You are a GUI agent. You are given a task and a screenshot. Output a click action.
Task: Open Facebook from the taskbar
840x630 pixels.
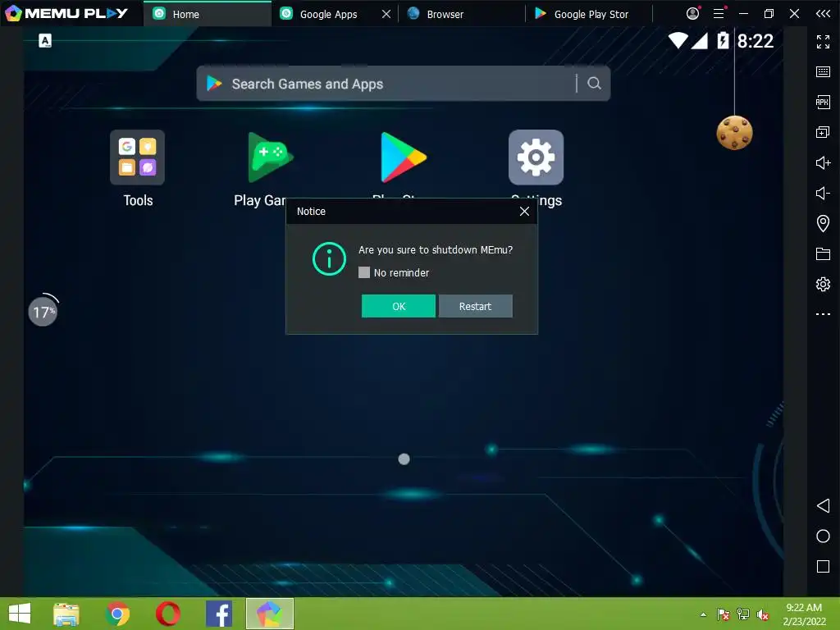pos(219,614)
